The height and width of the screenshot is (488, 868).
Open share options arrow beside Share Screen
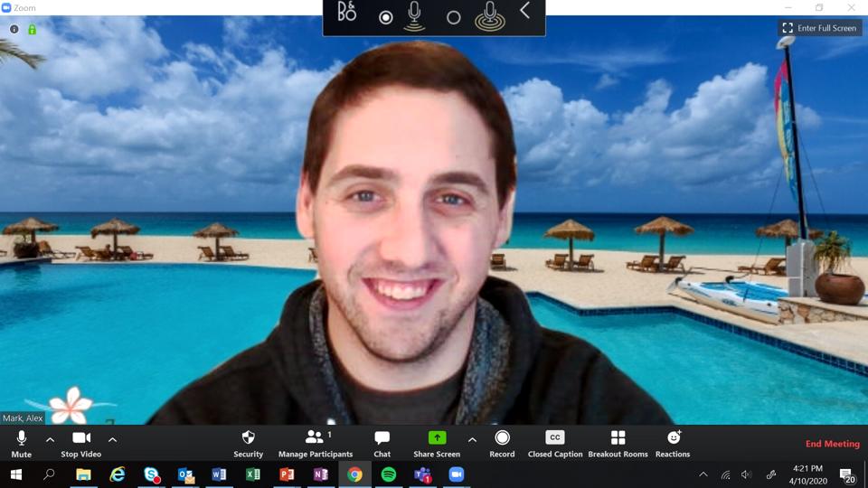[x=472, y=440]
